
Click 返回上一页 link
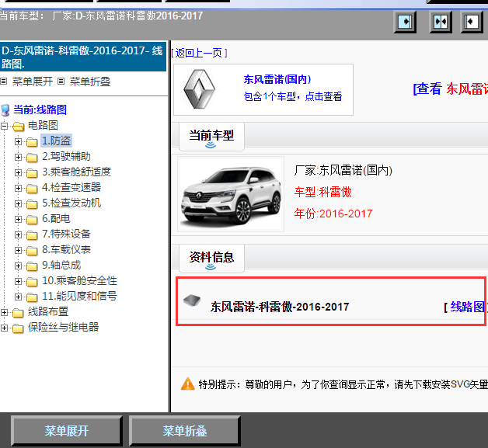(x=199, y=53)
